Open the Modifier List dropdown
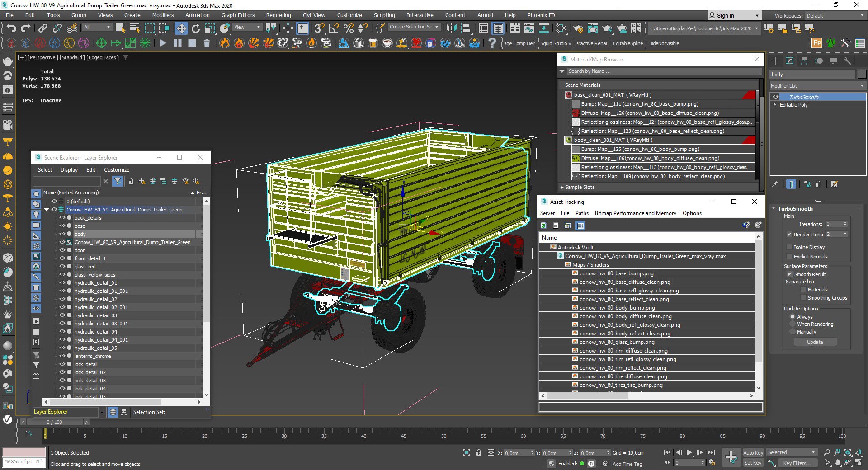The width and height of the screenshot is (868, 470). [817, 86]
